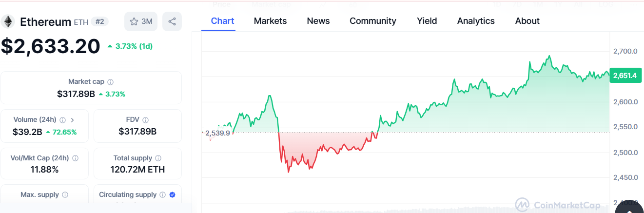Screen dimensions: 644x213
Task: Open Vol/Mkt Cap (24h) info icon
Action: point(75,158)
